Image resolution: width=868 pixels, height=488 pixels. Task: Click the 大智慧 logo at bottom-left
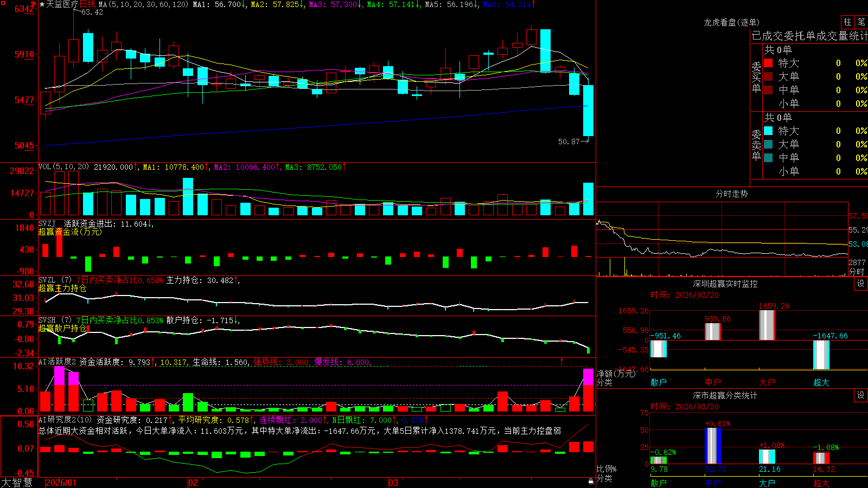click(x=17, y=483)
